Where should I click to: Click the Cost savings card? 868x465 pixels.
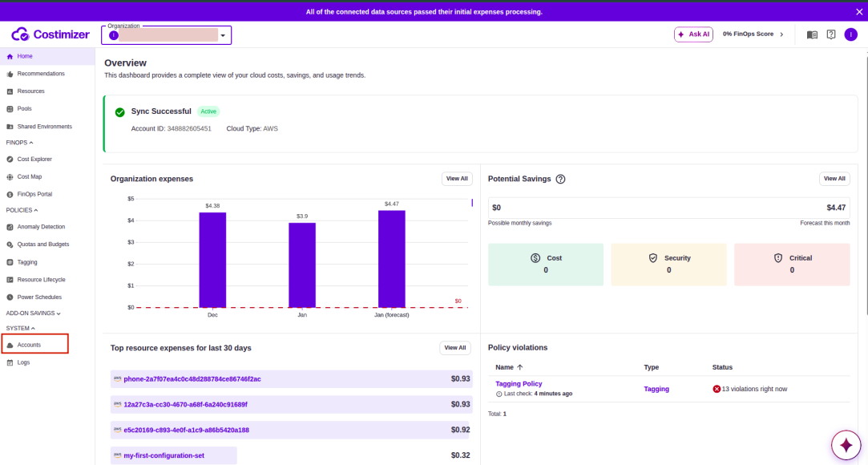(546, 265)
